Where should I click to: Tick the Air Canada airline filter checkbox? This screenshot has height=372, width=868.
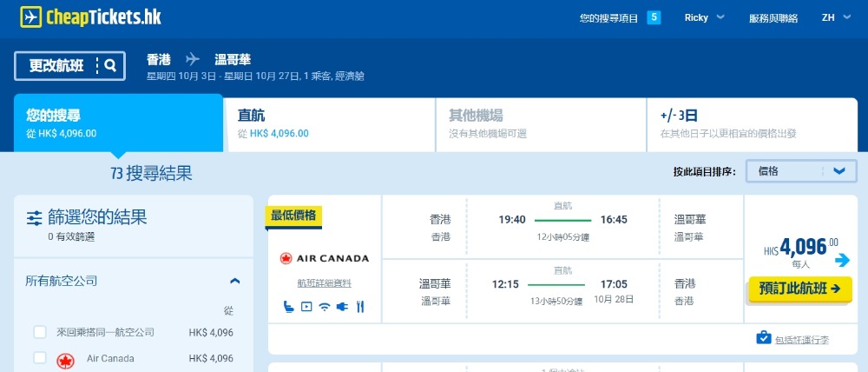click(x=40, y=358)
